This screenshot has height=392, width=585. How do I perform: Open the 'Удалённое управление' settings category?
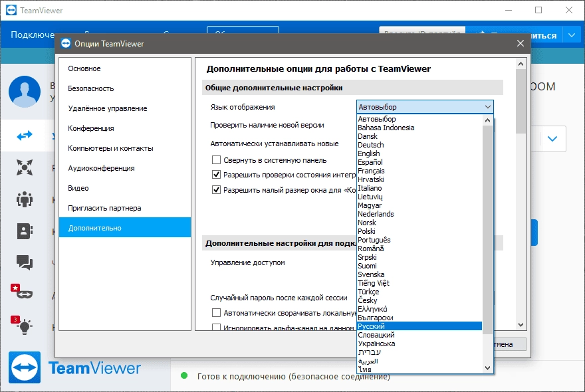tap(125, 108)
